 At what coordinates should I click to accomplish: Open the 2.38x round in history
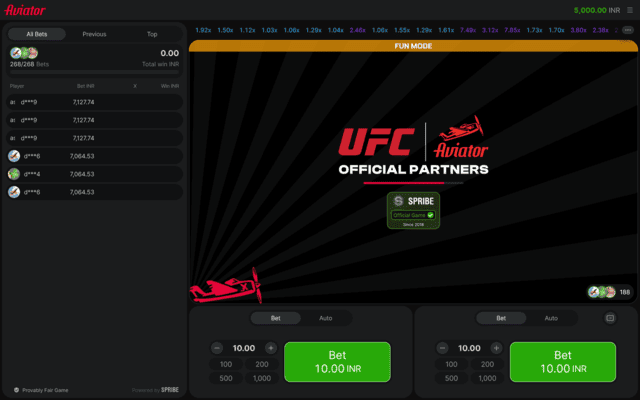(600, 30)
